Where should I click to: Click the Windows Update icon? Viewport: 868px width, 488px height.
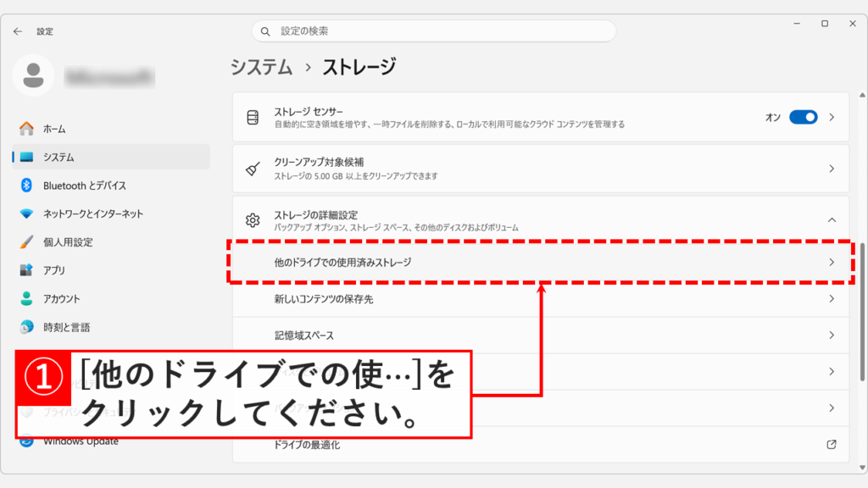pos(26,441)
